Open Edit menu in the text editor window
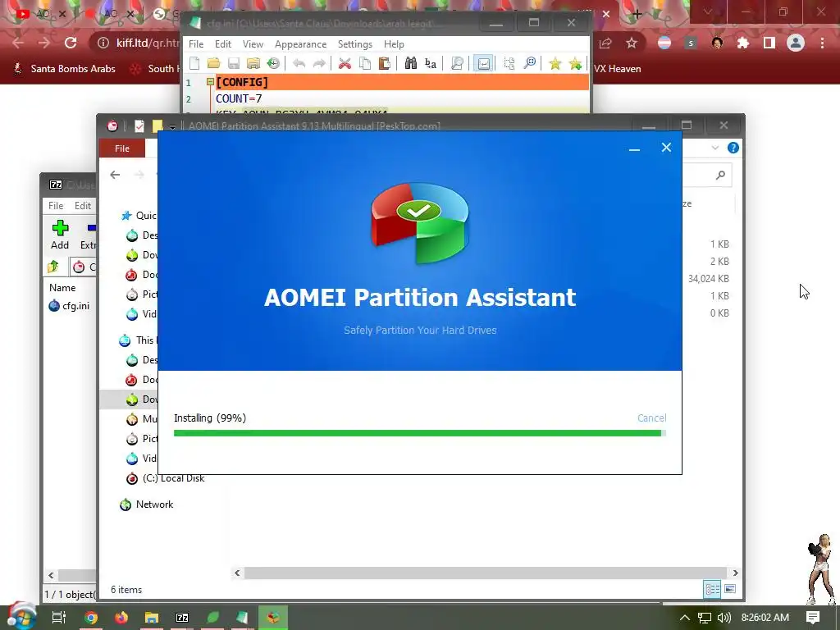The image size is (840, 630). 223,44
